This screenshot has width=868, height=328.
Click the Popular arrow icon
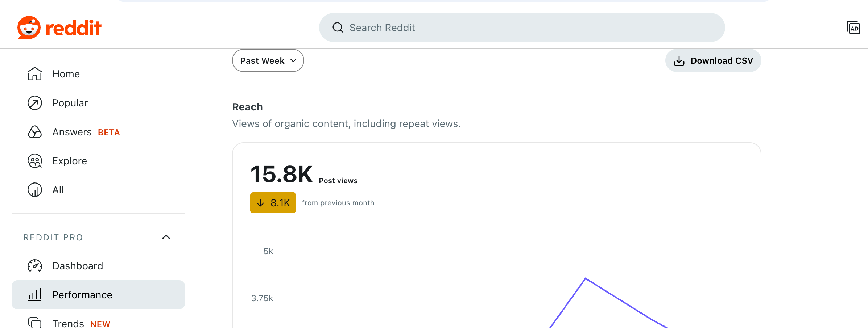(35, 103)
